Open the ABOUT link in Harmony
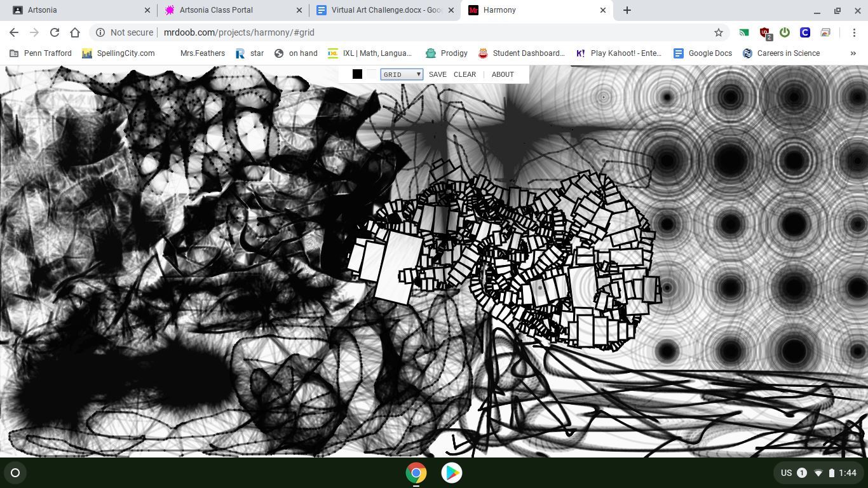The width and height of the screenshot is (868, 488). pos(502,74)
